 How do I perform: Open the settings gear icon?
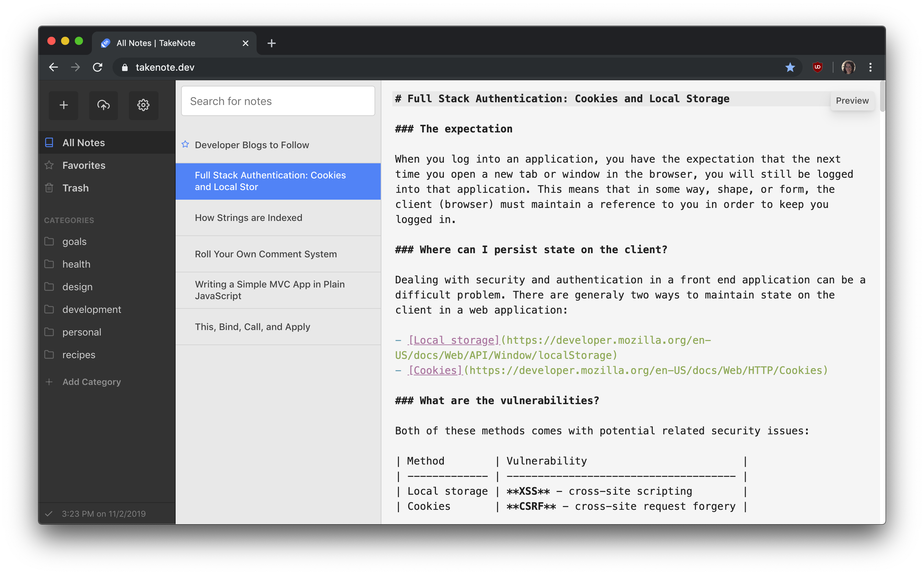click(142, 105)
